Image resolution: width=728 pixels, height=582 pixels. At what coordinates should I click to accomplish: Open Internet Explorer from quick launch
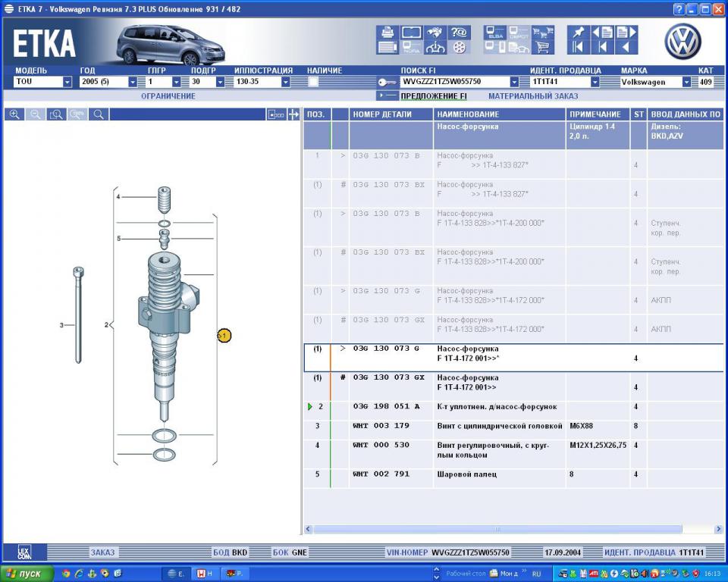tap(79, 574)
